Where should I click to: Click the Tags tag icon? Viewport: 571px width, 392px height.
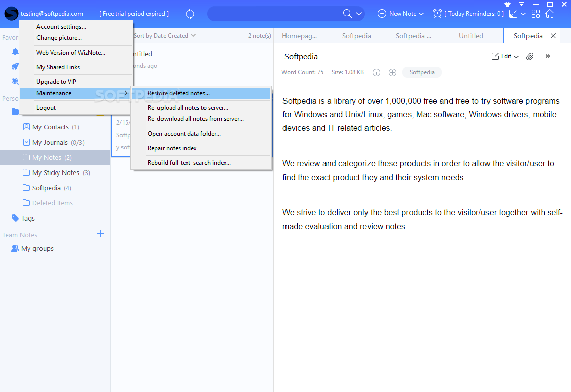tap(15, 217)
